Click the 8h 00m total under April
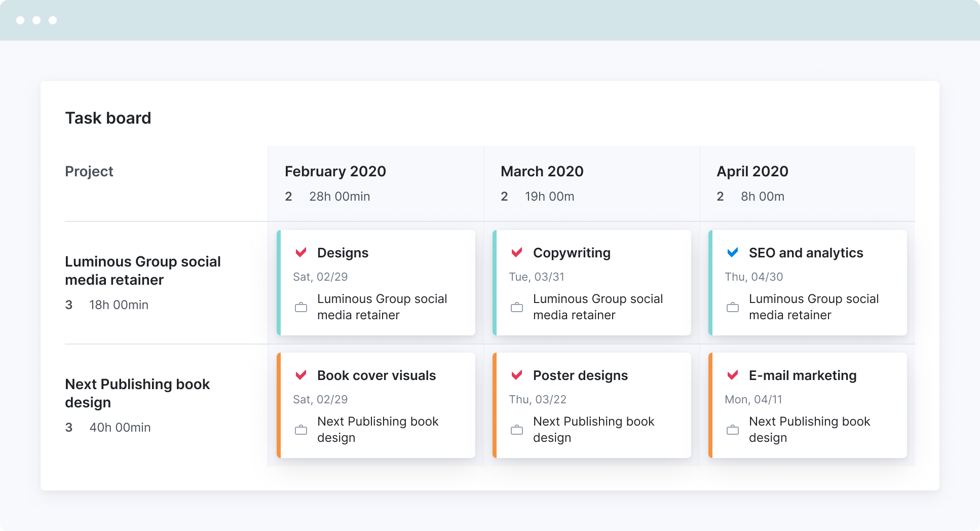This screenshot has width=980, height=531. click(x=763, y=197)
